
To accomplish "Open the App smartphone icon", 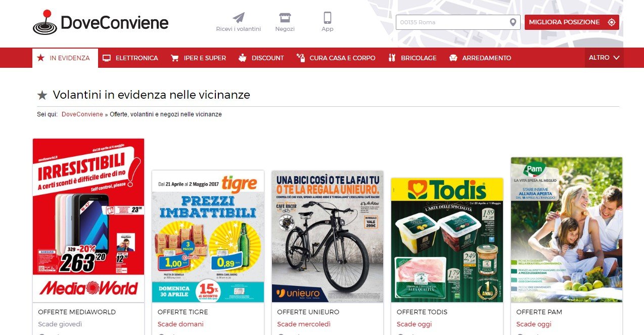I will point(328,18).
